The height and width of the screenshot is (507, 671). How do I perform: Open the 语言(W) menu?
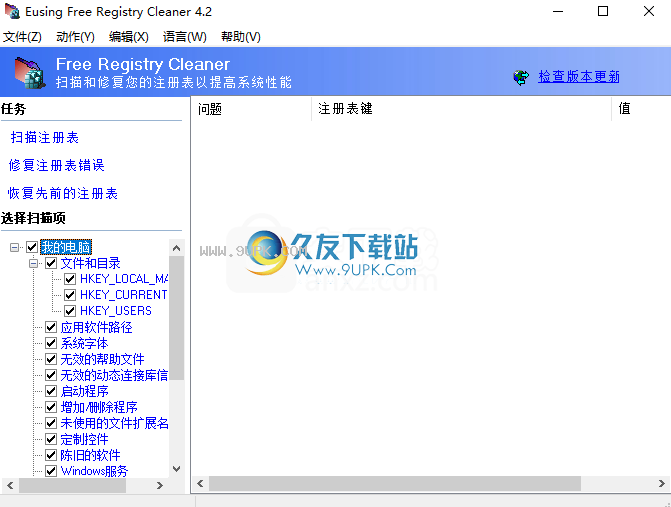coord(184,37)
